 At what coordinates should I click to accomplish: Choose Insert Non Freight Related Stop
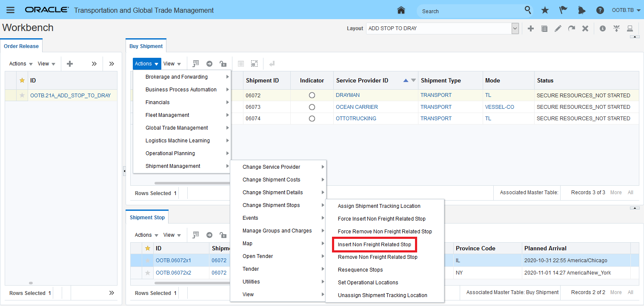point(374,245)
